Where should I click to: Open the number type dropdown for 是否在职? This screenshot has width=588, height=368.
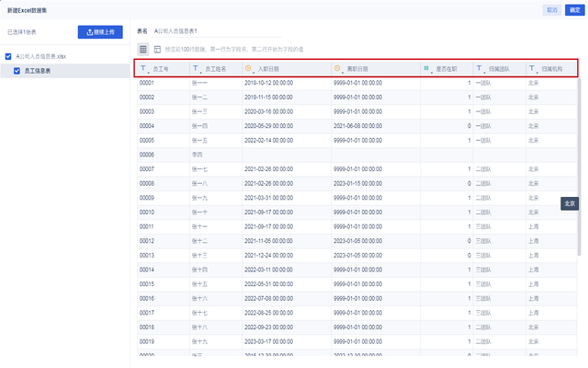427,69
